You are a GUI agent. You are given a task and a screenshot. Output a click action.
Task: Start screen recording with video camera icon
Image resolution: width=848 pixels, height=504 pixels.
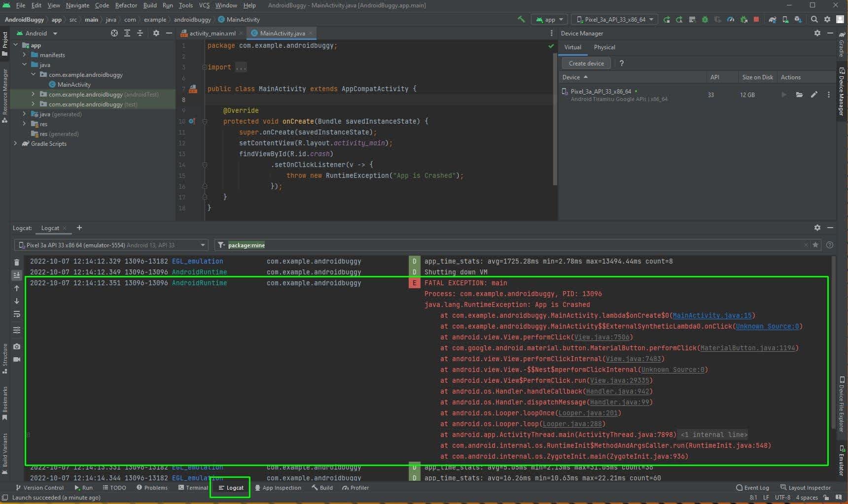[x=17, y=359]
